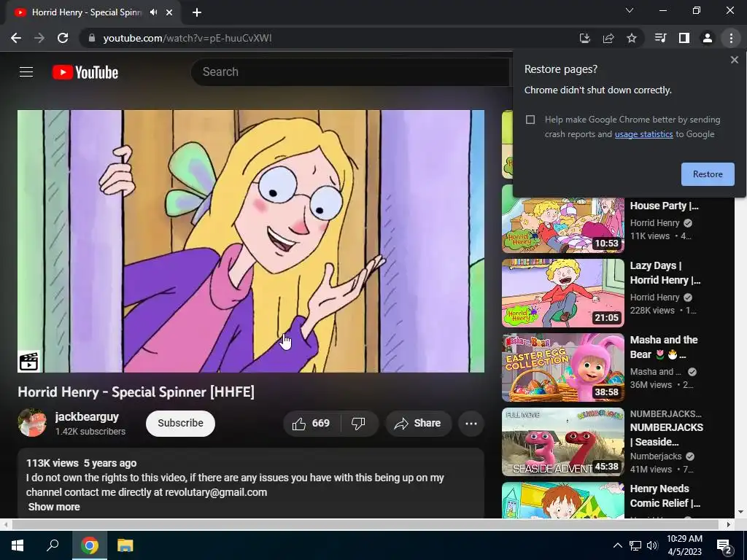Viewport: 747px width, 560px height.
Task: Open the usage statistics link
Action: click(643, 134)
